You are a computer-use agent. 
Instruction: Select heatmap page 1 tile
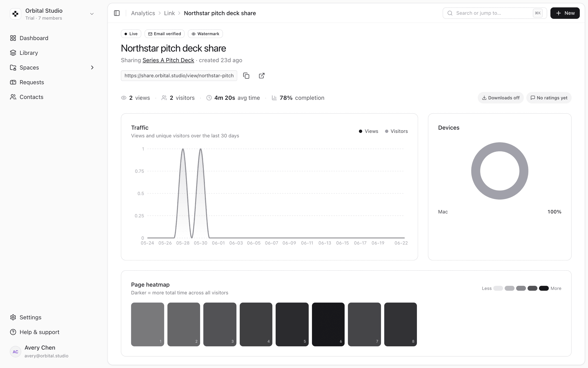coord(147,325)
